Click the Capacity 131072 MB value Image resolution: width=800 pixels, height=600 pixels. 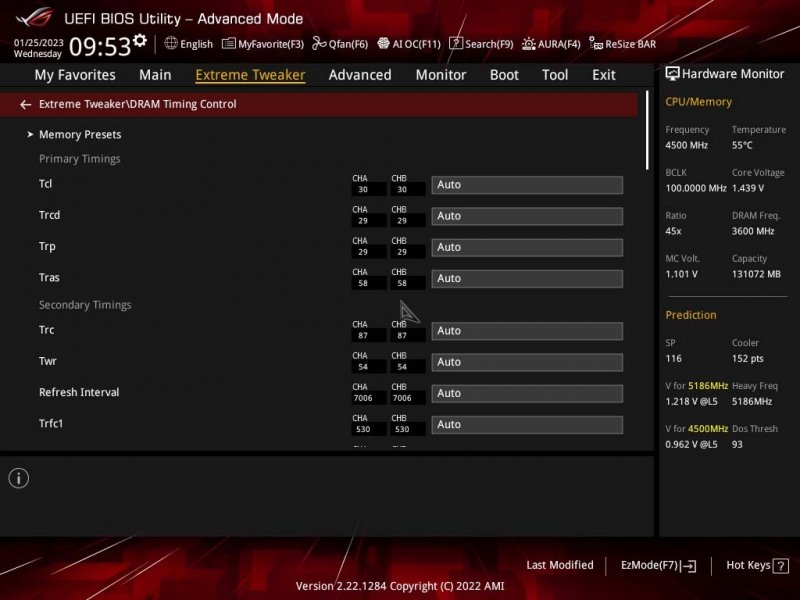click(x=756, y=274)
